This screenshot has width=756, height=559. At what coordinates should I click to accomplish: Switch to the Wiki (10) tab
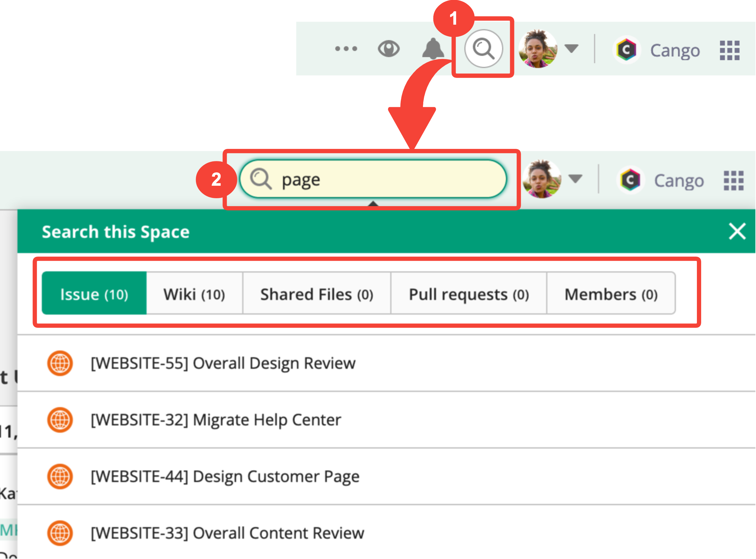pos(195,294)
